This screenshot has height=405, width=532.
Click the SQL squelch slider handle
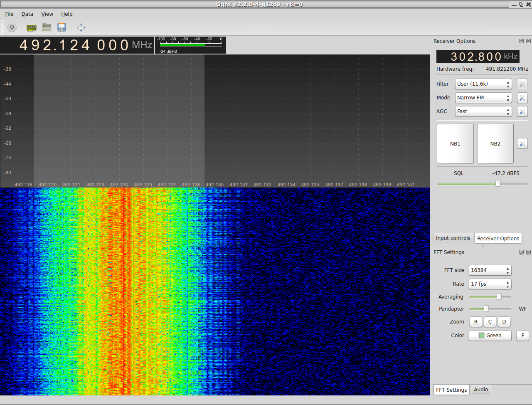(498, 183)
